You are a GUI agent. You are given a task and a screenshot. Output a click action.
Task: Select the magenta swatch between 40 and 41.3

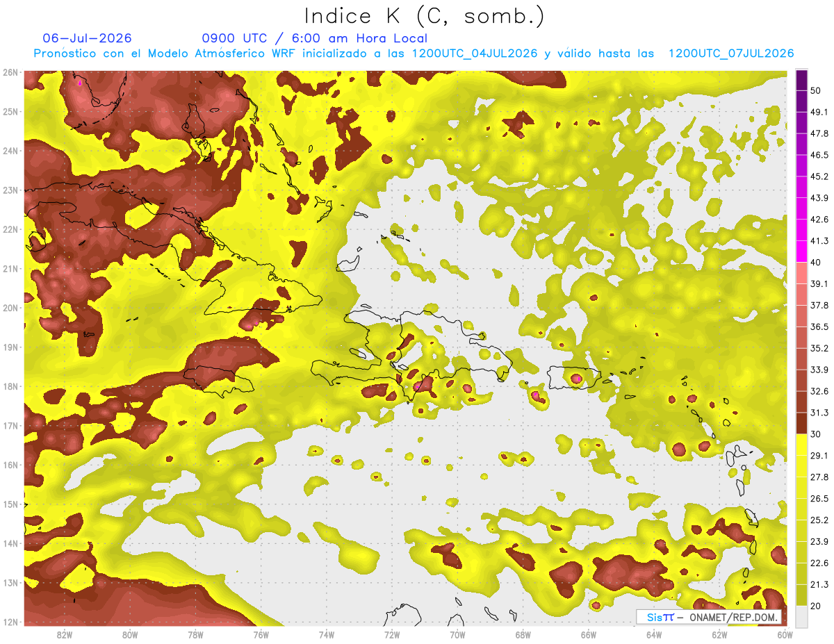coord(801,251)
